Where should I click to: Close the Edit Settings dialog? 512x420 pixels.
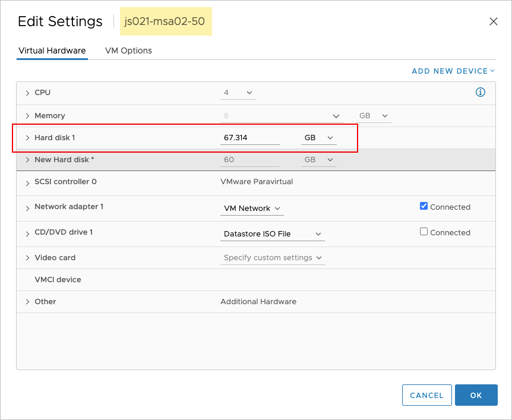493,21
